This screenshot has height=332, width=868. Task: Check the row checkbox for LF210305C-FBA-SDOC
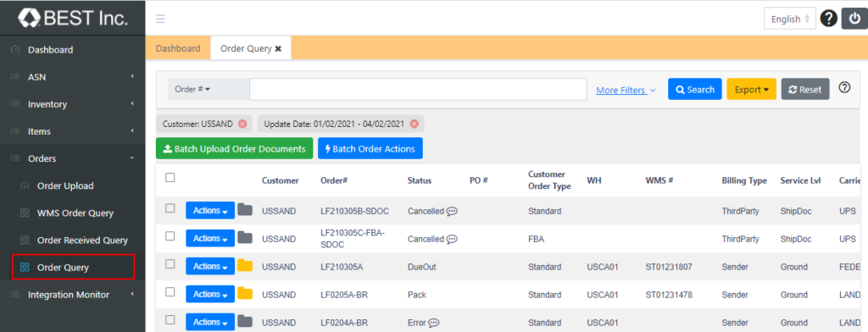click(x=170, y=236)
